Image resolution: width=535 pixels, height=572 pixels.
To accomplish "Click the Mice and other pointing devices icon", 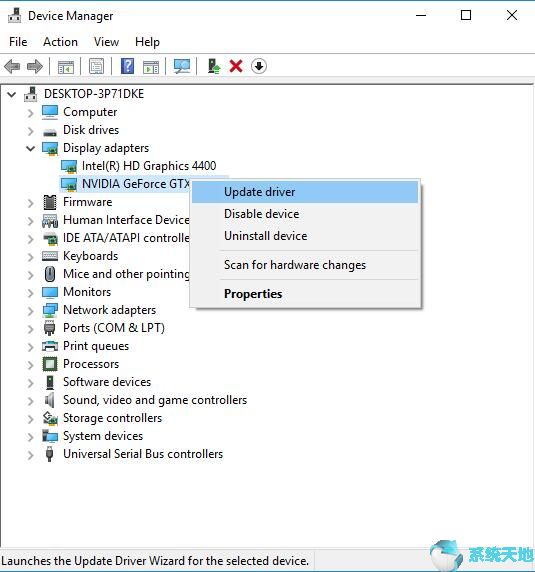I will [50, 274].
